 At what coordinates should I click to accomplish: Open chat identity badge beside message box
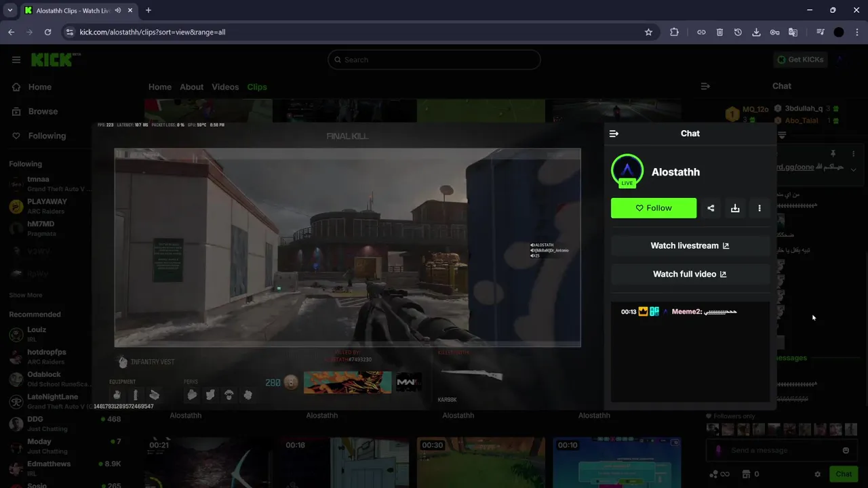(x=717, y=450)
